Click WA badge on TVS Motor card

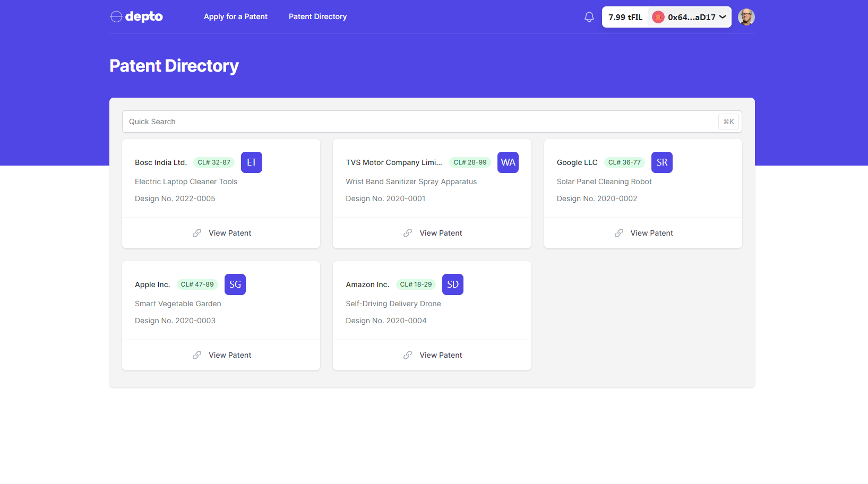[x=508, y=162]
